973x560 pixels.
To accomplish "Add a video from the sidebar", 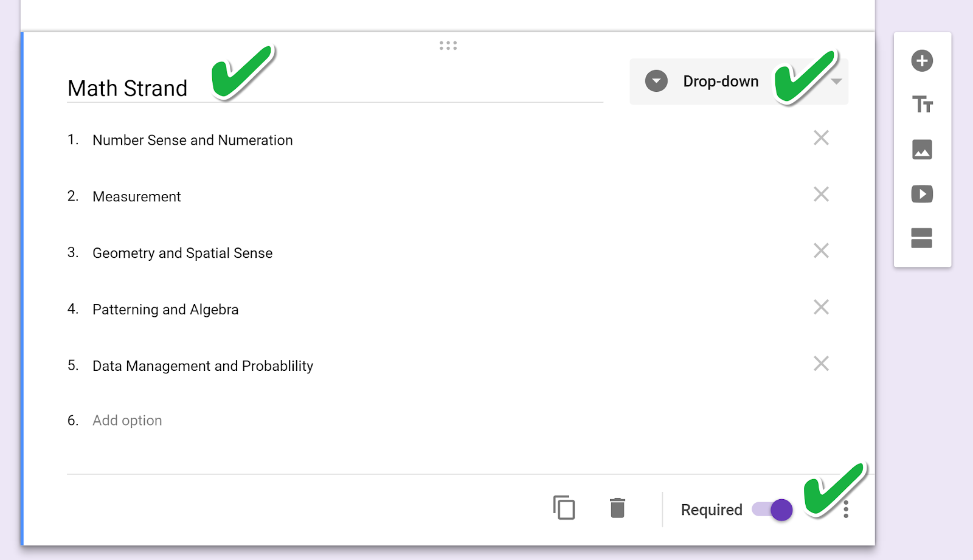I will tap(922, 194).
